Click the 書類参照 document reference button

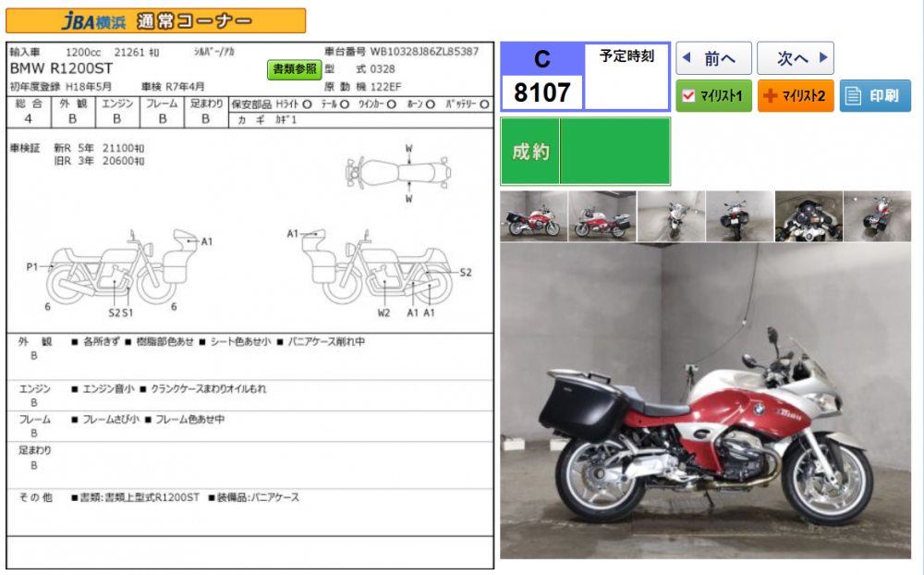(x=294, y=69)
